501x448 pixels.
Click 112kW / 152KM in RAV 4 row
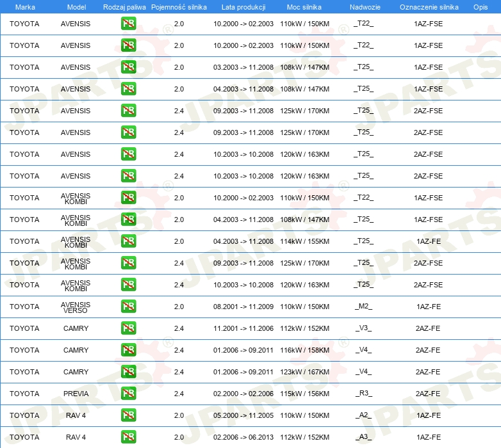[305, 437]
